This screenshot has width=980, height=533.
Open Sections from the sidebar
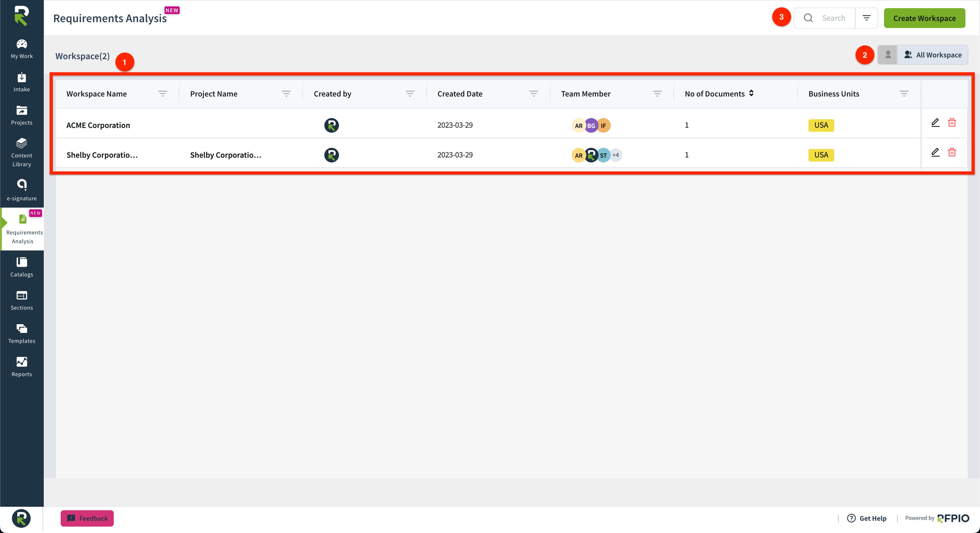[x=22, y=301]
